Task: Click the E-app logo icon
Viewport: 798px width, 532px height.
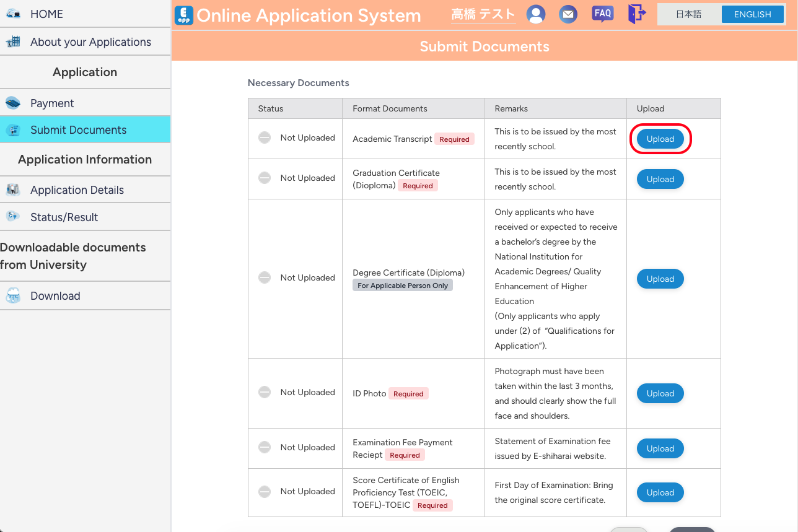Action: pyautogui.click(x=184, y=15)
